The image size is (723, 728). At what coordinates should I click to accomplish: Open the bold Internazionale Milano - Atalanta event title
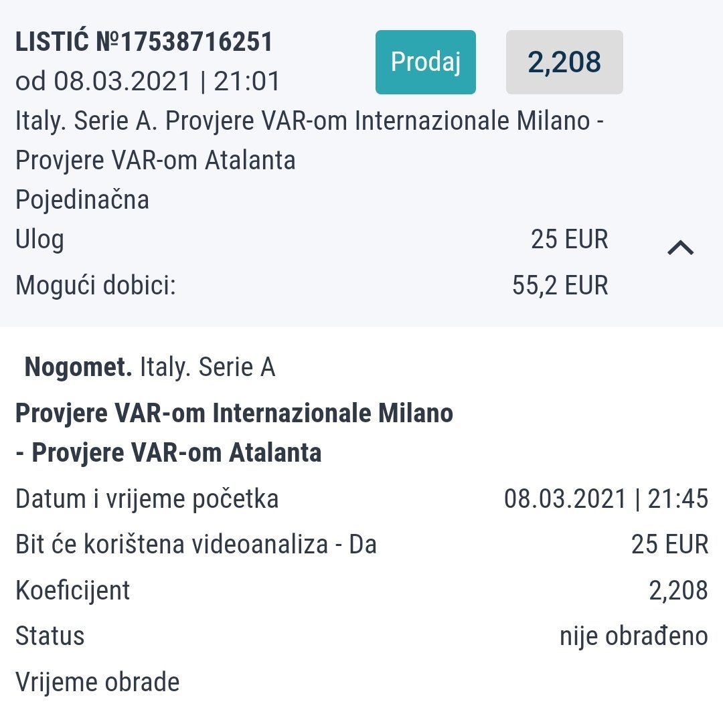(234, 433)
